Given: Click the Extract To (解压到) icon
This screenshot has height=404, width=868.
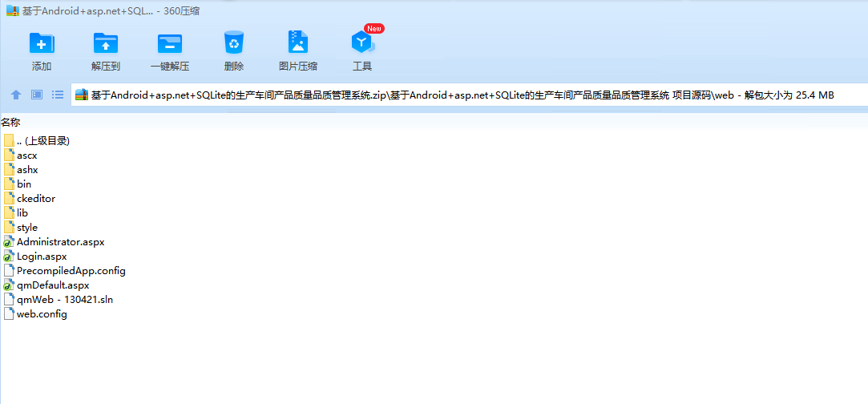Looking at the screenshot, I should (x=105, y=42).
